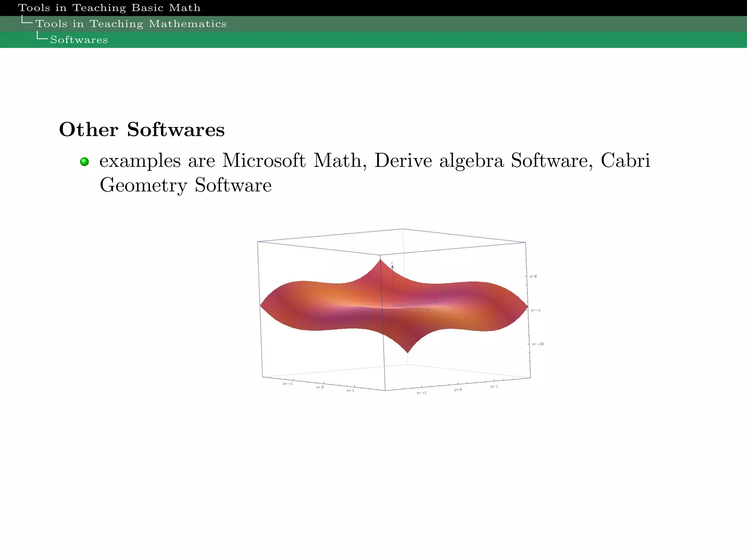Click the bottom cusp of the 3D surface
The image size is (747, 560).
[x=407, y=352]
